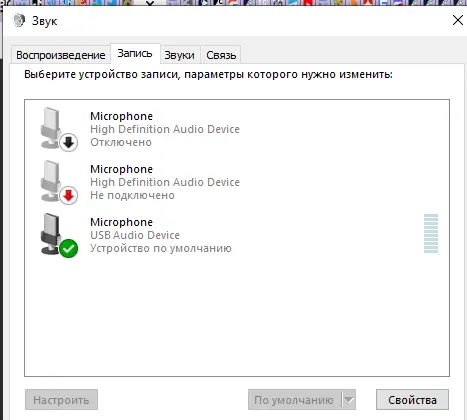Select the microphone labeled Не подключено
This screenshot has width=467, height=420.
tap(237, 182)
